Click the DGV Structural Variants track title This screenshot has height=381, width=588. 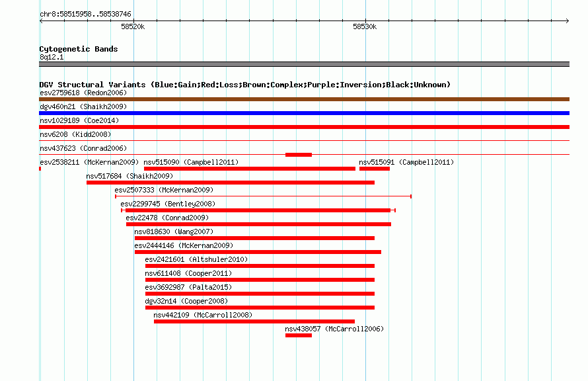pyautogui.click(x=245, y=85)
